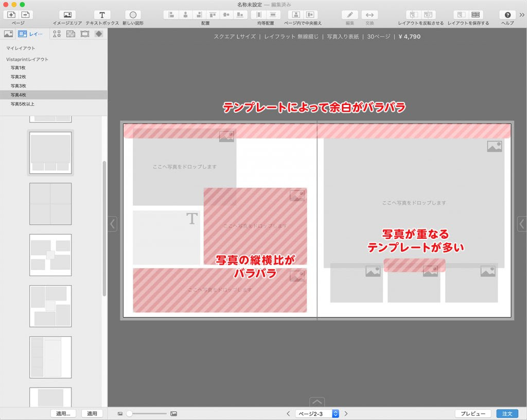Click the 適用... button
This screenshot has width=527, height=420.
pyautogui.click(x=63, y=414)
